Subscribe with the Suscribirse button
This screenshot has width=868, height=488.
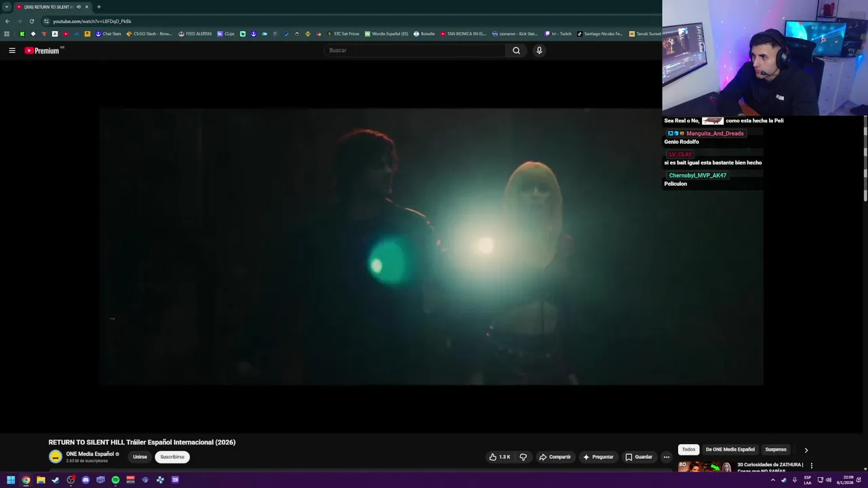pyautogui.click(x=172, y=457)
